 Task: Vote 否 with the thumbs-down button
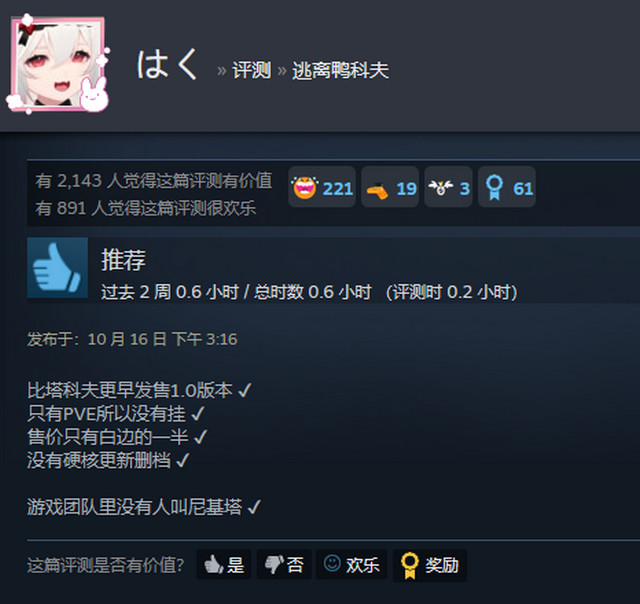(x=284, y=564)
